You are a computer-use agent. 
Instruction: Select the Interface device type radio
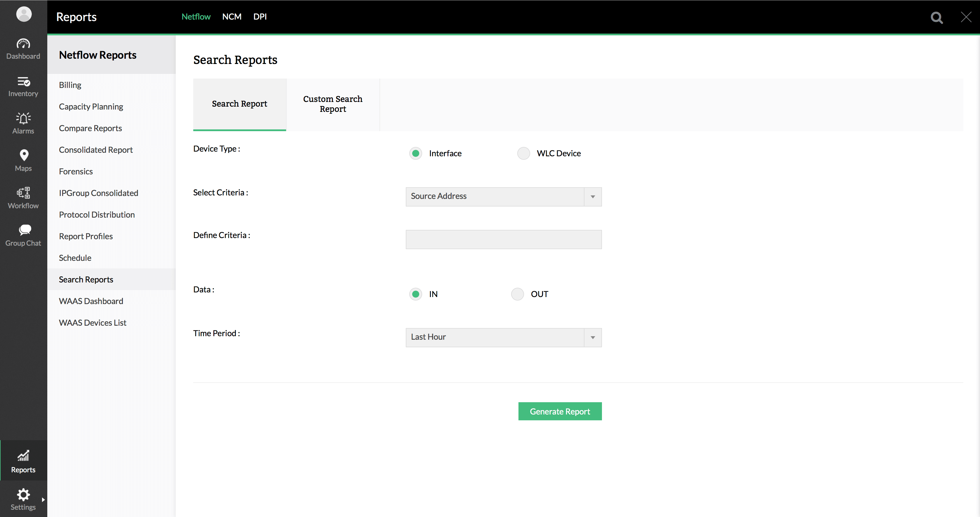pyautogui.click(x=415, y=153)
